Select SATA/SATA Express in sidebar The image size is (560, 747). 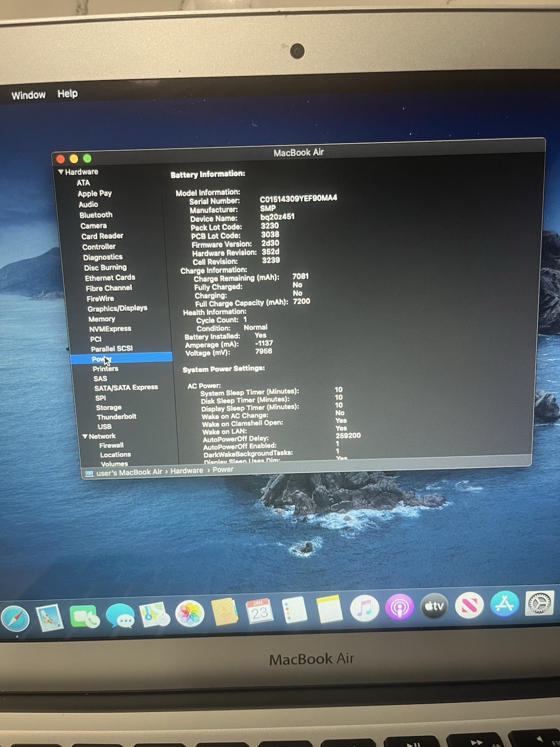(x=126, y=388)
